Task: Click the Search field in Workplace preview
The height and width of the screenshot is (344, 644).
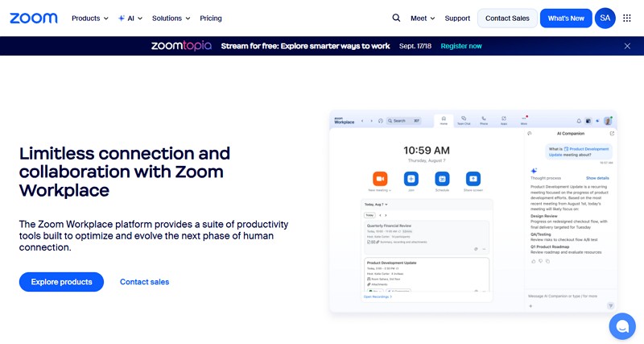Action: point(404,121)
